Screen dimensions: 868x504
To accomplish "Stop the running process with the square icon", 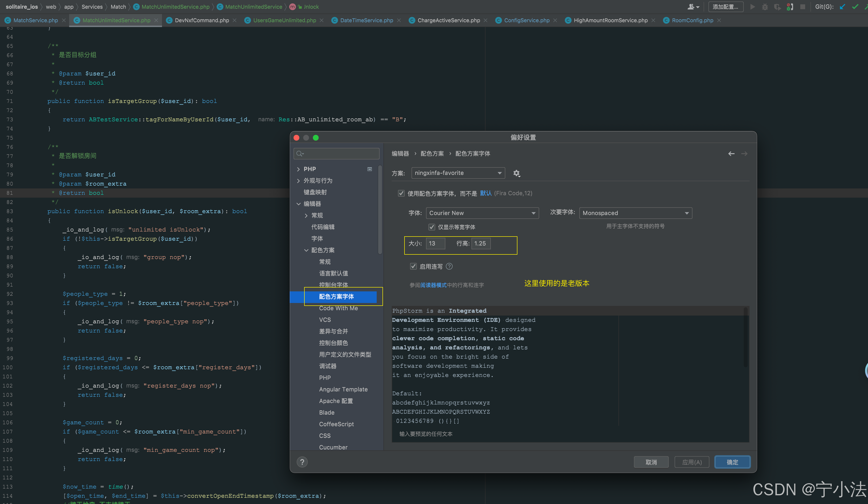I will (803, 7).
